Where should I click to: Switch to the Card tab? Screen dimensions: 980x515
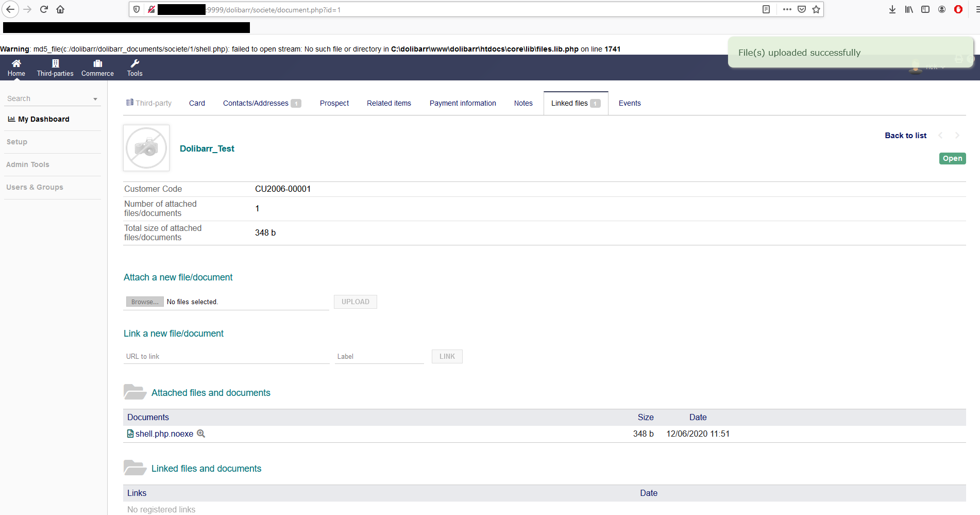[x=197, y=103]
